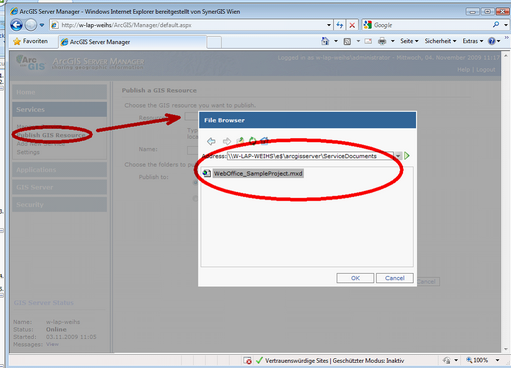511x368 pixels.
Task: Click the toolbar overflow chevron
Action: click(507, 37)
